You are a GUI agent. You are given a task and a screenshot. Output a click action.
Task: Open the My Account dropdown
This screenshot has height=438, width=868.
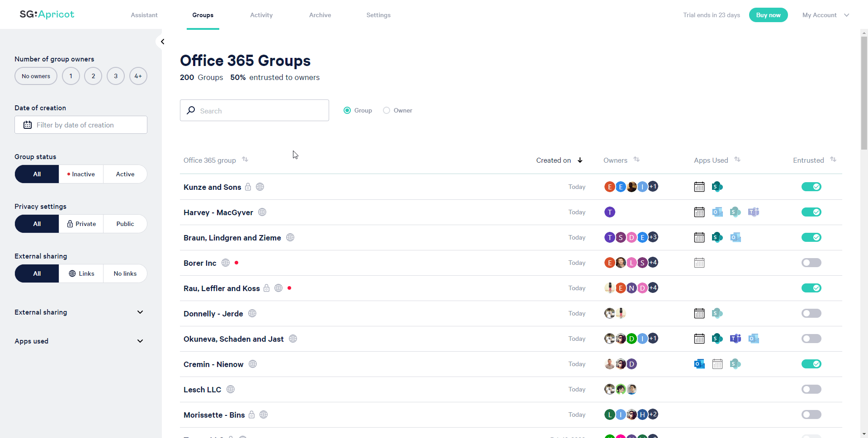coord(826,15)
